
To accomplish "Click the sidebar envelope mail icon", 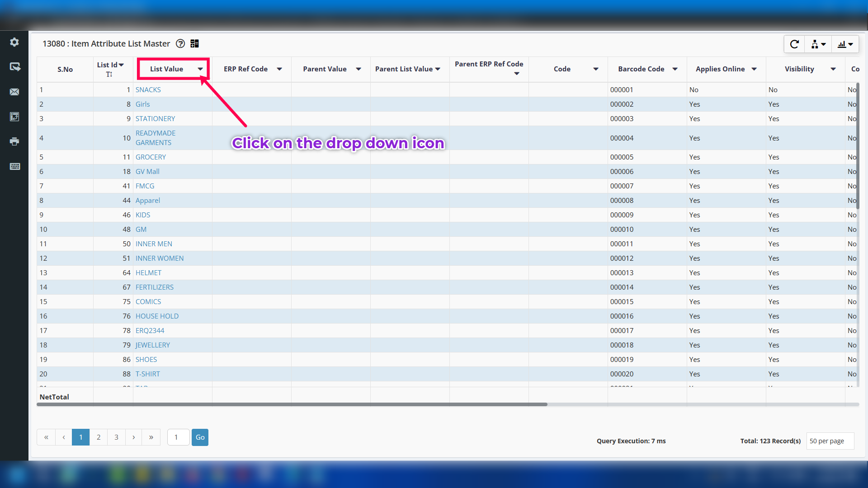I will pos(14,92).
